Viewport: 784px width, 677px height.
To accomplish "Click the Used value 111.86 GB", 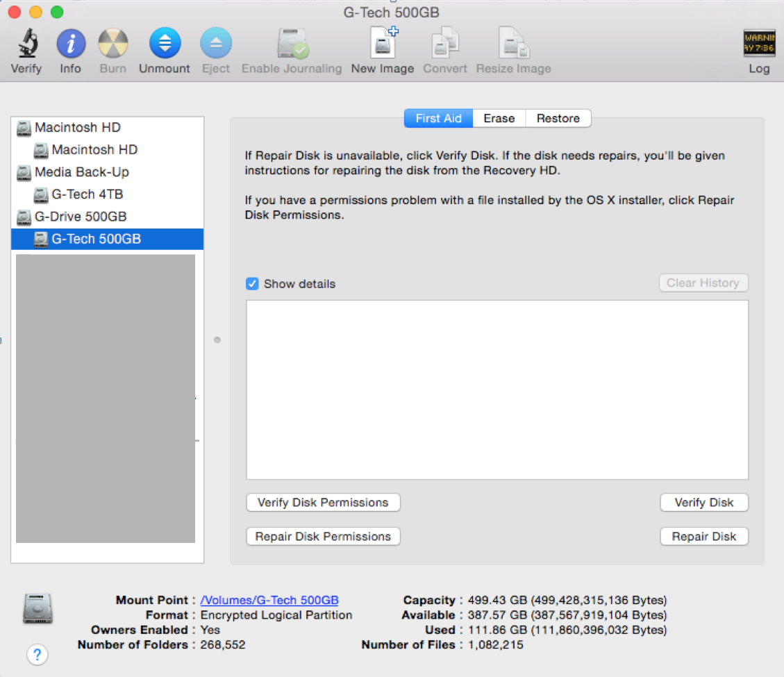I will tap(567, 630).
